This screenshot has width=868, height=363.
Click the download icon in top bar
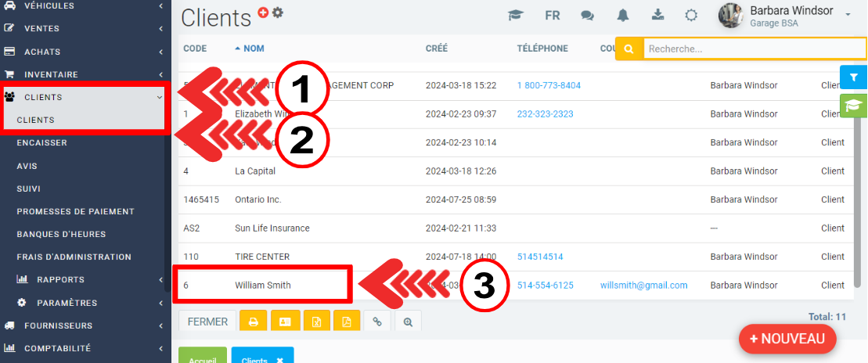[657, 15]
